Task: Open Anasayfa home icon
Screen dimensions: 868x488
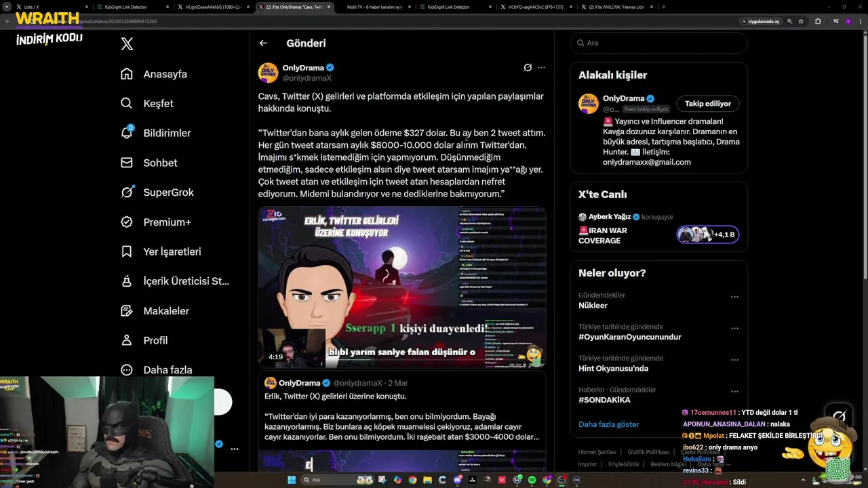Action: click(127, 74)
